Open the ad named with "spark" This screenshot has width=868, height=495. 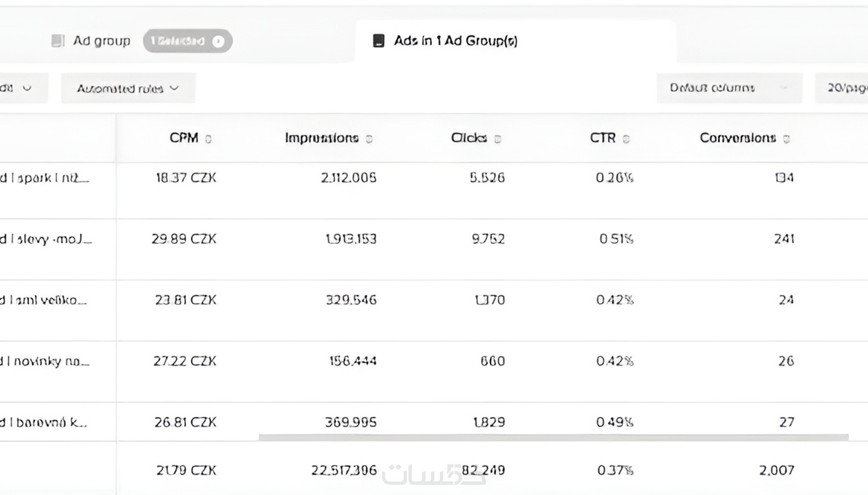click(x=46, y=178)
